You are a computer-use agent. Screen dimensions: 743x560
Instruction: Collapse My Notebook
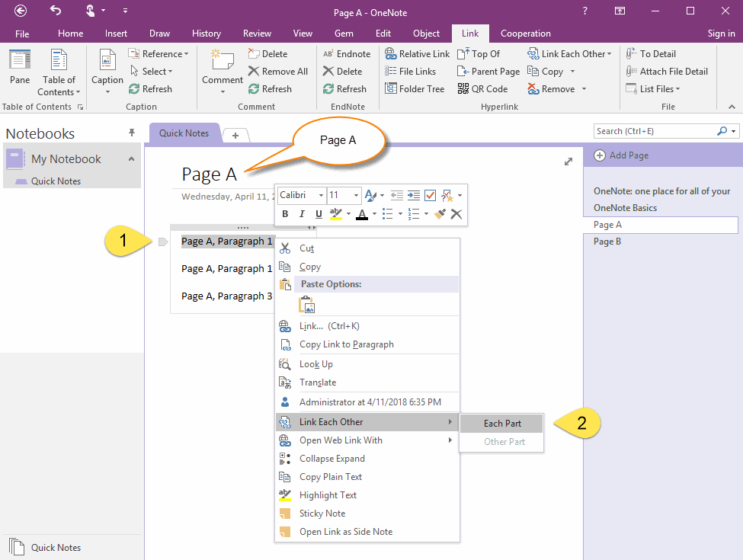[131, 159]
